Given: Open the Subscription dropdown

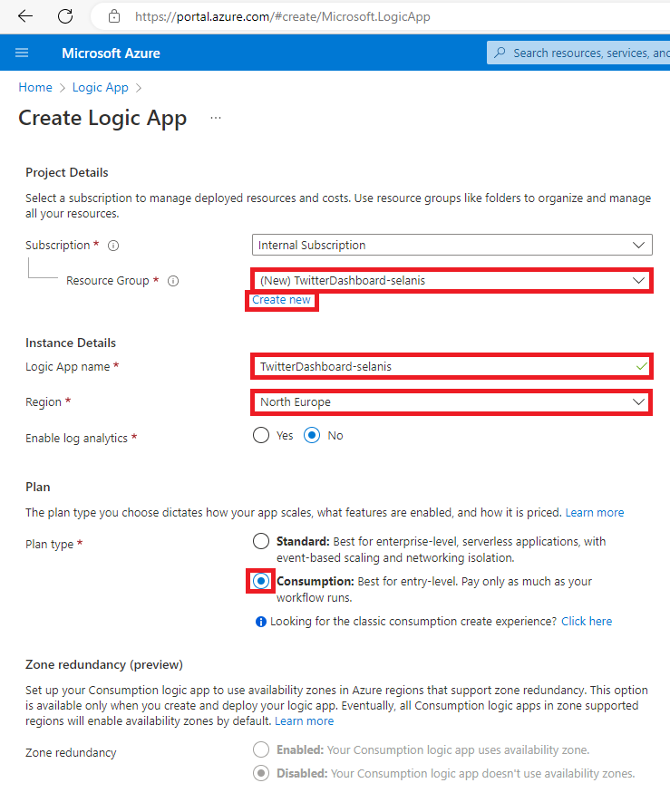Looking at the screenshot, I should (x=452, y=245).
